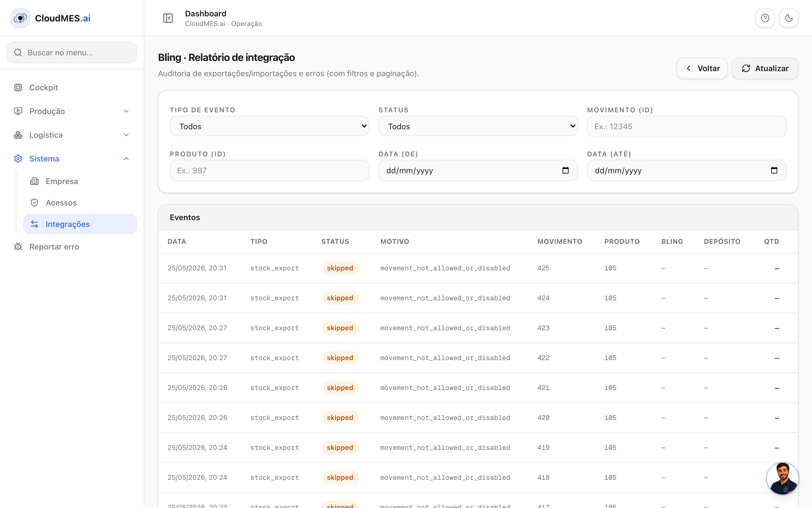This screenshot has height=508, width=812.
Task: Click the Cockpit chip icon
Action: [x=18, y=87]
